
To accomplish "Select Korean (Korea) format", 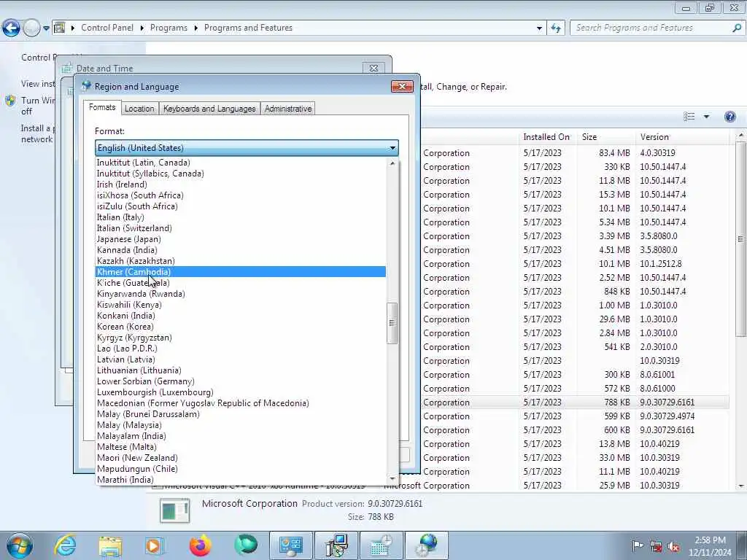I will pyautogui.click(x=241, y=327).
